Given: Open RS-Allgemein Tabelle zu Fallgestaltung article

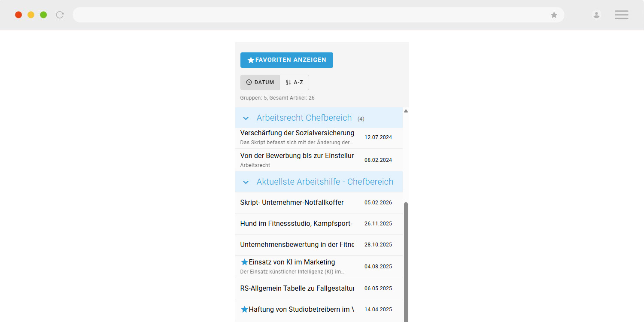Looking at the screenshot, I should pyautogui.click(x=319, y=289).
